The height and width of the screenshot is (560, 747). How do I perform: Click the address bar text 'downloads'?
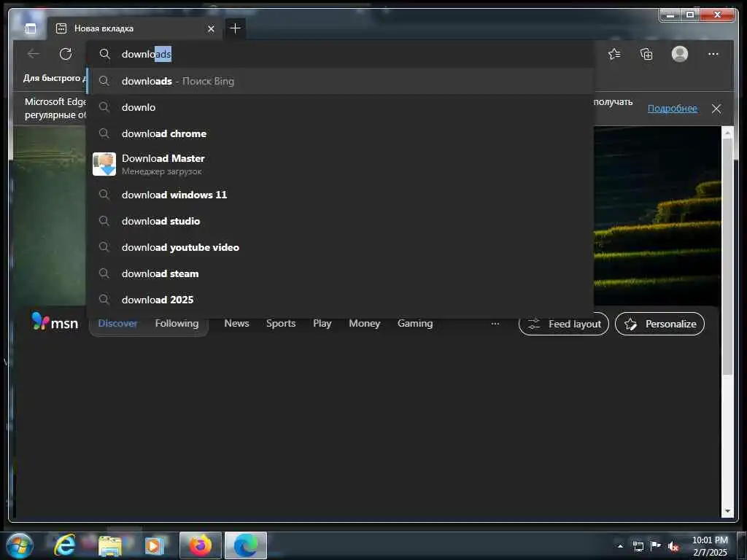click(x=146, y=54)
